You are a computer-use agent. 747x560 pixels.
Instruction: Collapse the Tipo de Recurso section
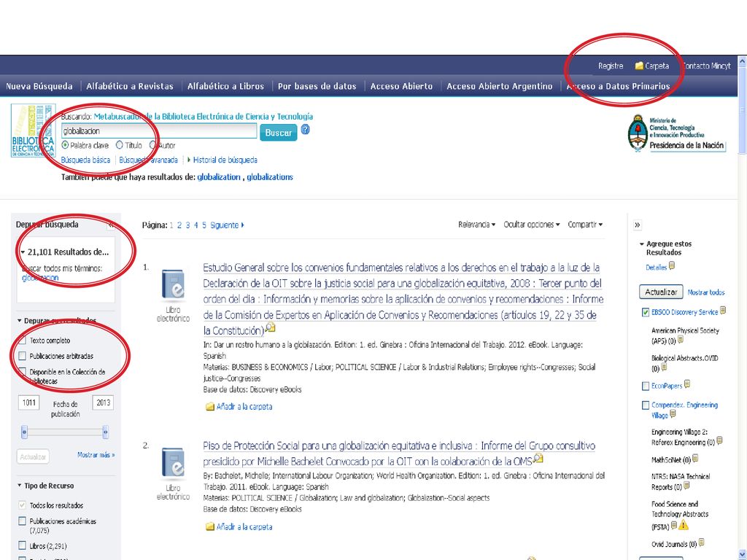coord(20,486)
